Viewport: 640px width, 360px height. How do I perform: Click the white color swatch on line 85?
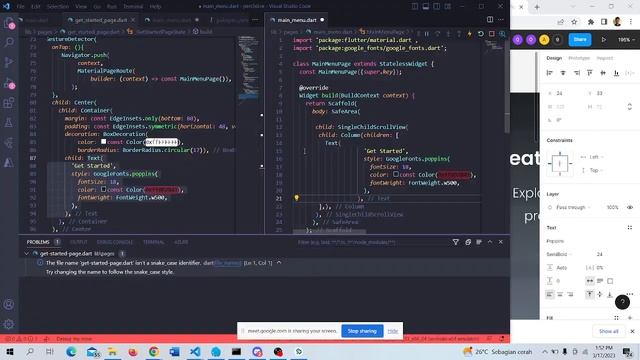(x=103, y=142)
